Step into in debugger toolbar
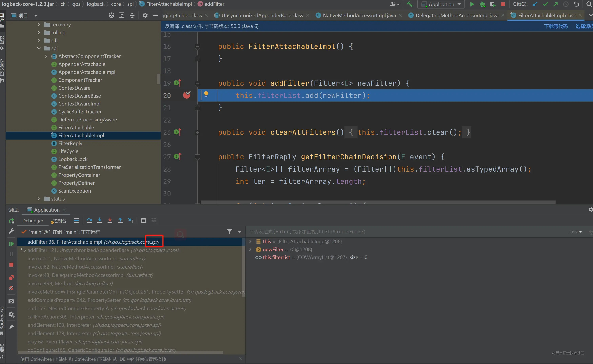 click(x=99, y=220)
